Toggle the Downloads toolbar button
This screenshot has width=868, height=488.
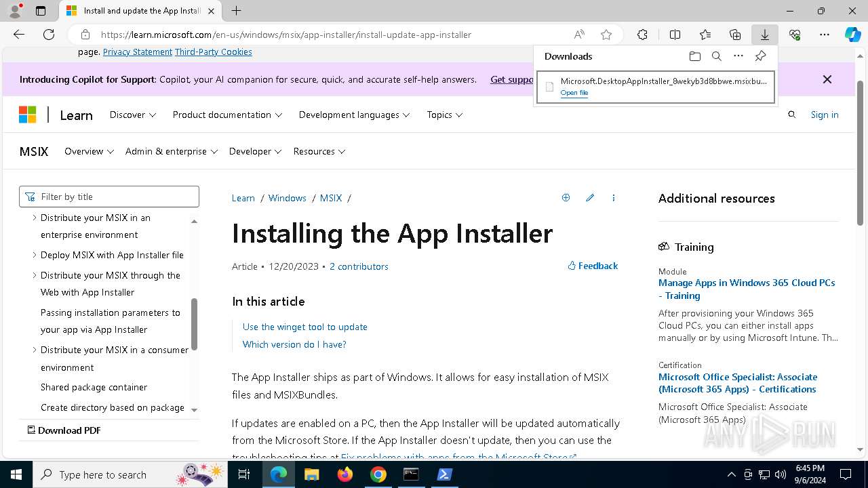click(765, 35)
